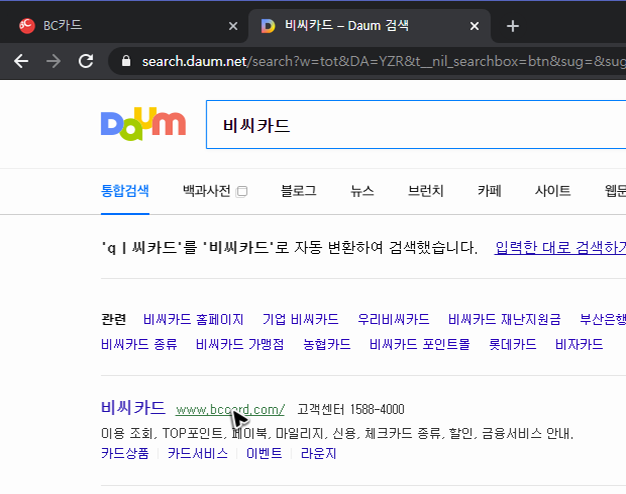Click the browser forward arrow
626x494 pixels.
pos(53,61)
